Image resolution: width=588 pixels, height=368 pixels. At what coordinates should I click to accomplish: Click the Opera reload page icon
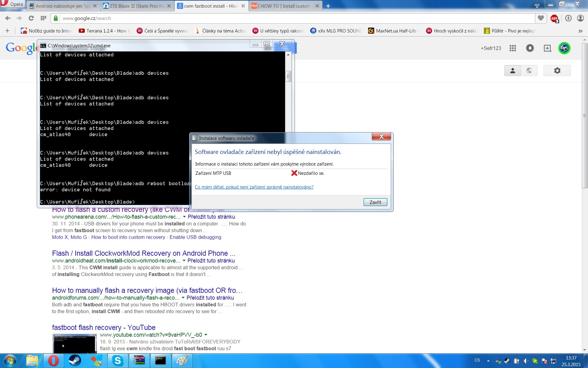click(x=31, y=18)
